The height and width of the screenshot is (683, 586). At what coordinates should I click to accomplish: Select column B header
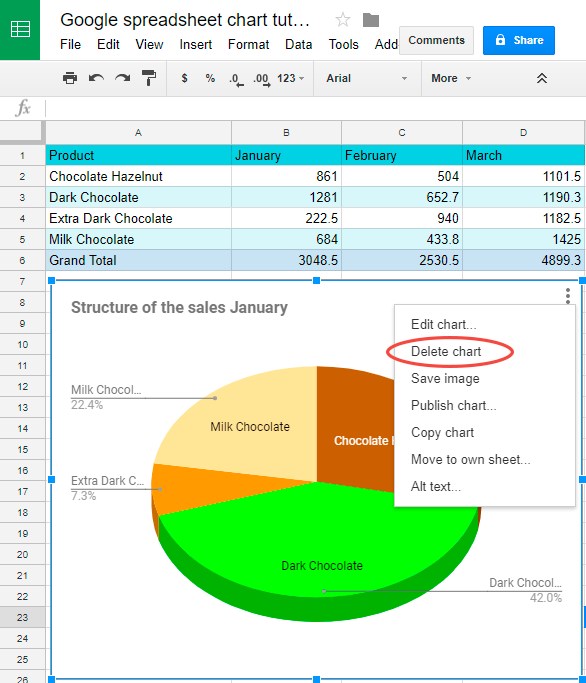(x=286, y=132)
